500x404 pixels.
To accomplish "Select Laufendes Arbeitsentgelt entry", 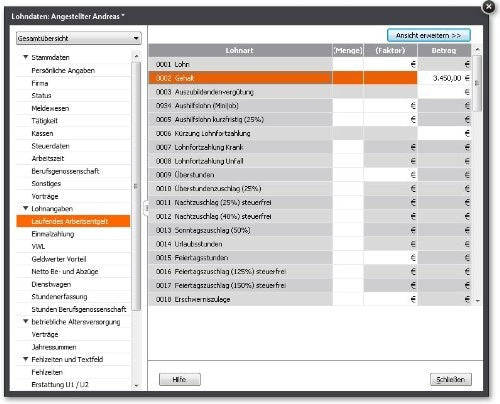I will tap(73, 221).
